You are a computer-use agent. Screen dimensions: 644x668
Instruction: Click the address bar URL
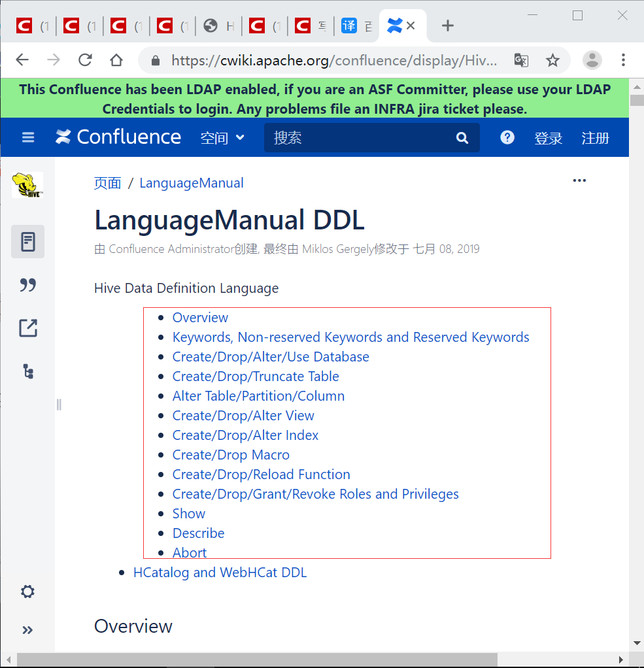pos(334,61)
